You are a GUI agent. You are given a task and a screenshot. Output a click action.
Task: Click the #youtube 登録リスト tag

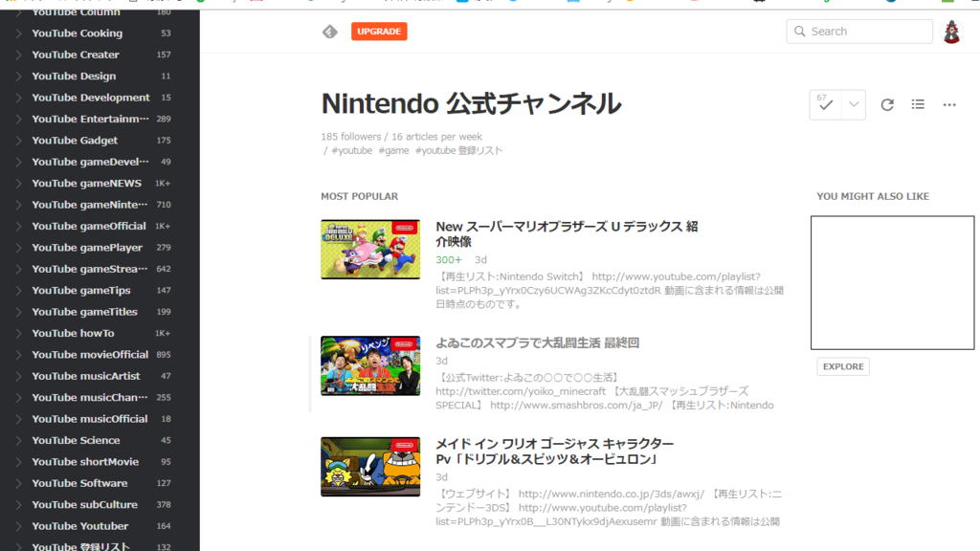pyautogui.click(x=458, y=150)
